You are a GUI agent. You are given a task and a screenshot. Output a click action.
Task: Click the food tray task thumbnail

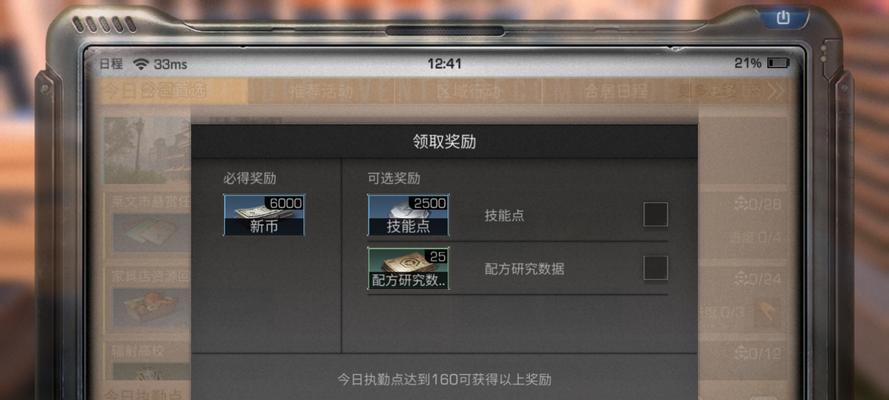150,309
